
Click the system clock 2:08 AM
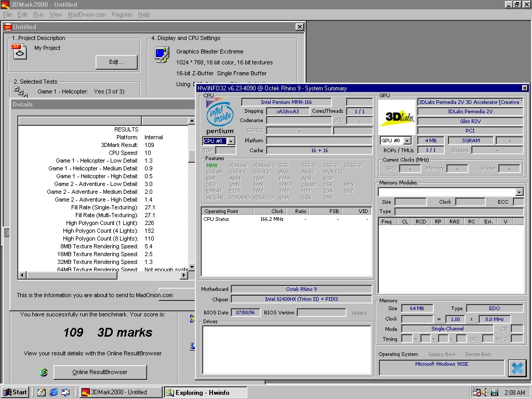tap(515, 393)
